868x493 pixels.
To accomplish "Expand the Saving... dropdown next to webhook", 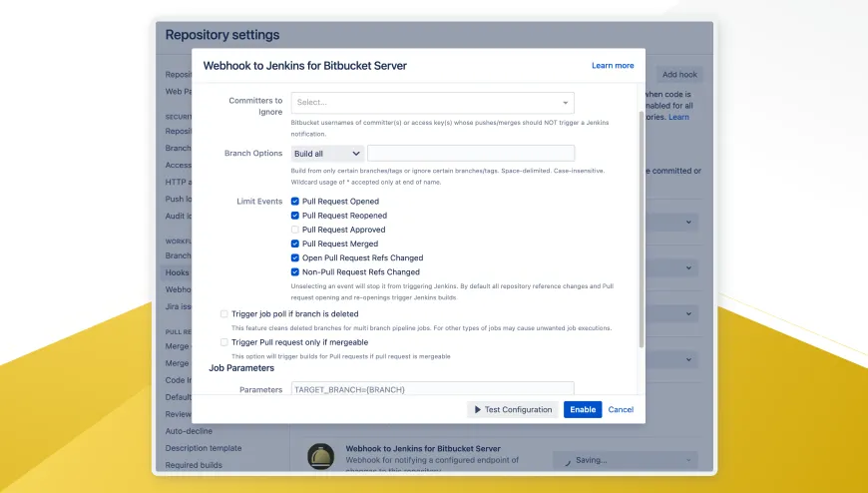I will (625, 460).
